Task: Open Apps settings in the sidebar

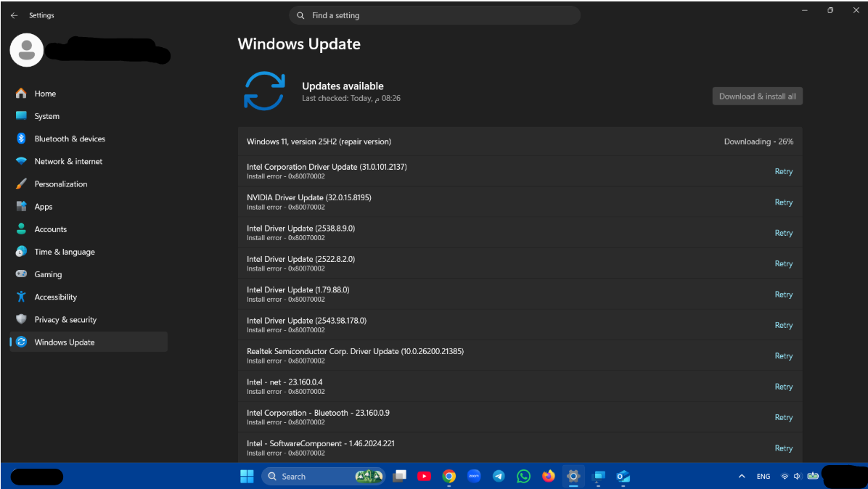Action: pos(89,207)
